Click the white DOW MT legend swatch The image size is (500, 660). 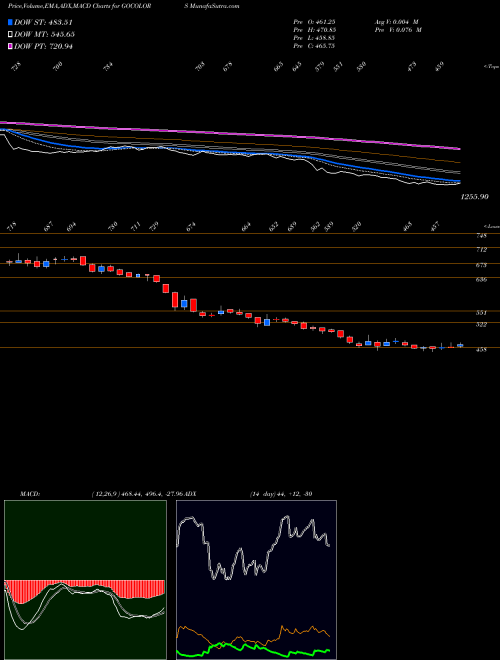(x=10, y=34)
